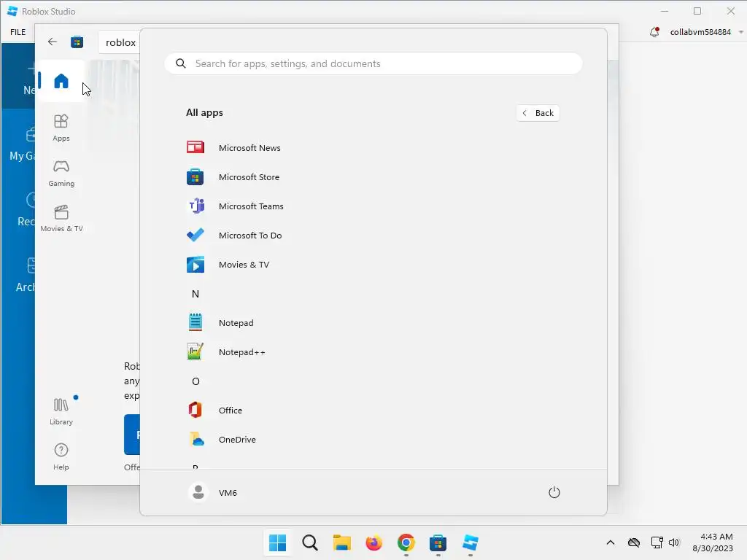The height and width of the screenshot is (560, 747).
Task: Open Movies & TV section in Store sidebar
Action: (61, 218)
